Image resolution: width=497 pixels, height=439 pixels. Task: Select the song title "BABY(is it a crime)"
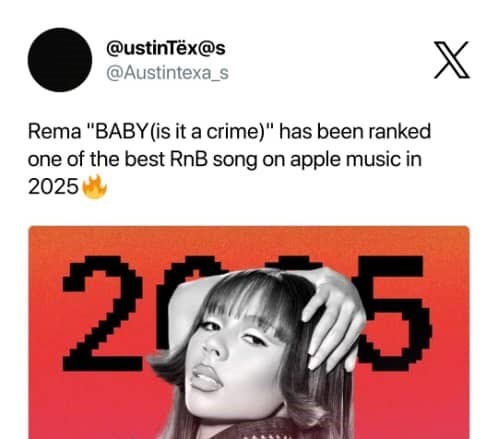click(x=180, y=132)
